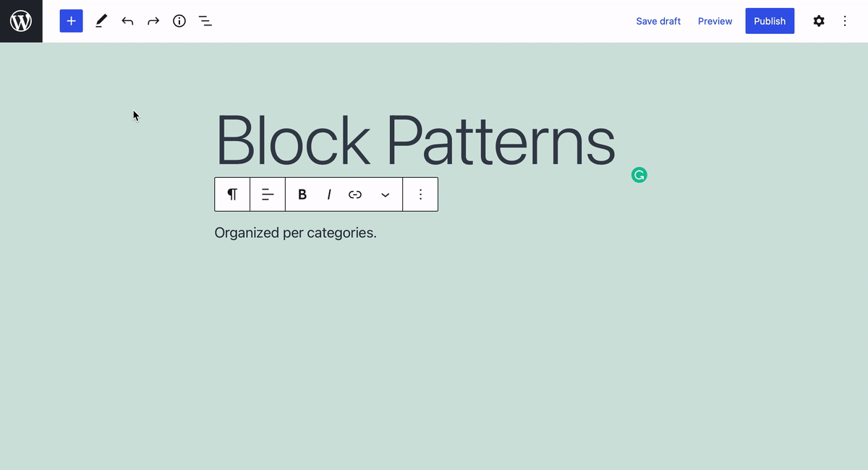The height and width of the screenshot is (470, 868).
Task: Redo the last undone change
Action: pos(153,21)
